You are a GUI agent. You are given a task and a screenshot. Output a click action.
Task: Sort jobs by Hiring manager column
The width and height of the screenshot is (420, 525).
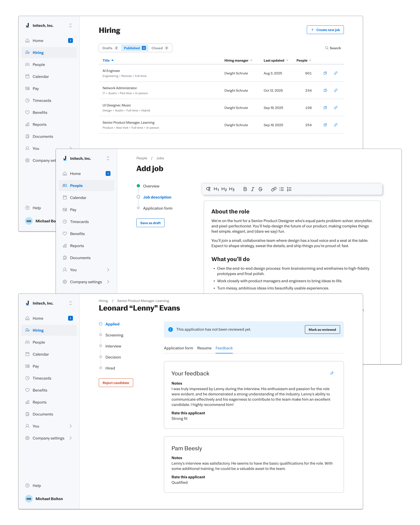pyautogui.click(x=238, y=60)
